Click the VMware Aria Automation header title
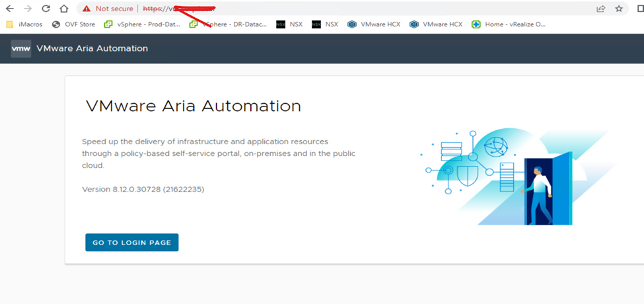Screen dimensions: 644x304 point(92,48)
